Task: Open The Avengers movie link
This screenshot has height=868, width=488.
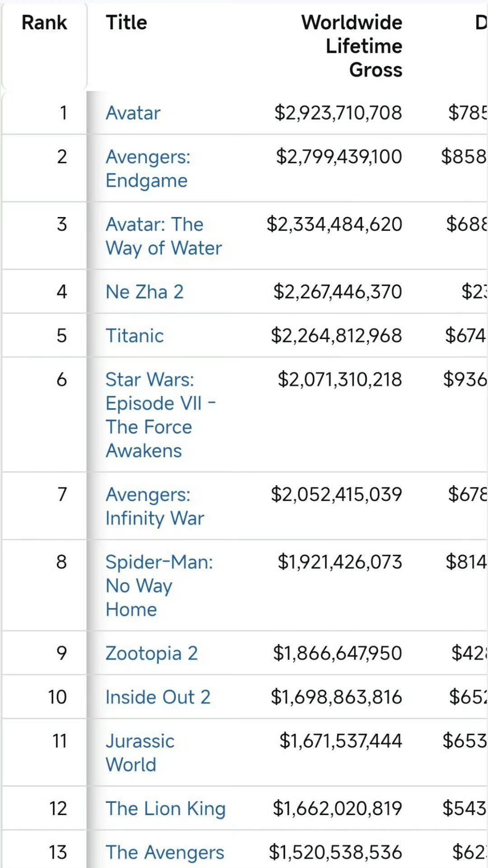Action: tap(165, 852)
